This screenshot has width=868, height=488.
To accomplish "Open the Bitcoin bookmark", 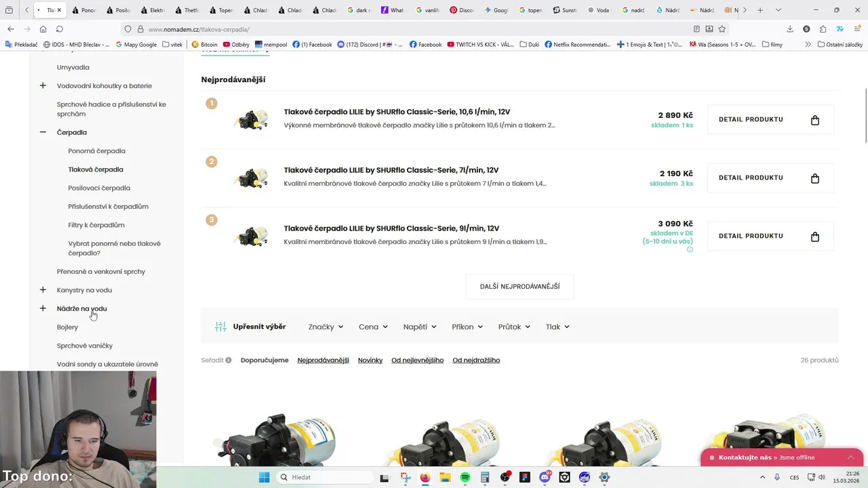I will [x=204, y=45].
